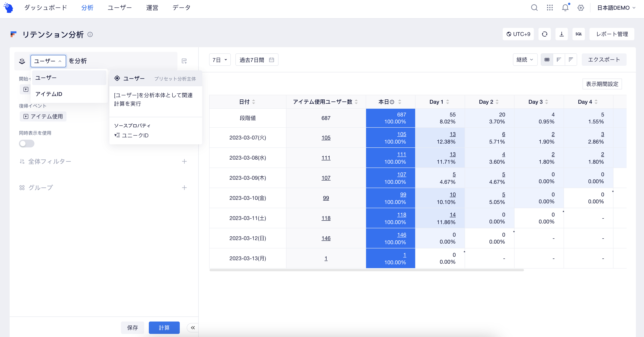Click info icon beside 本日 column
Screen dimensions: 644x337
(x=392, y=102)
